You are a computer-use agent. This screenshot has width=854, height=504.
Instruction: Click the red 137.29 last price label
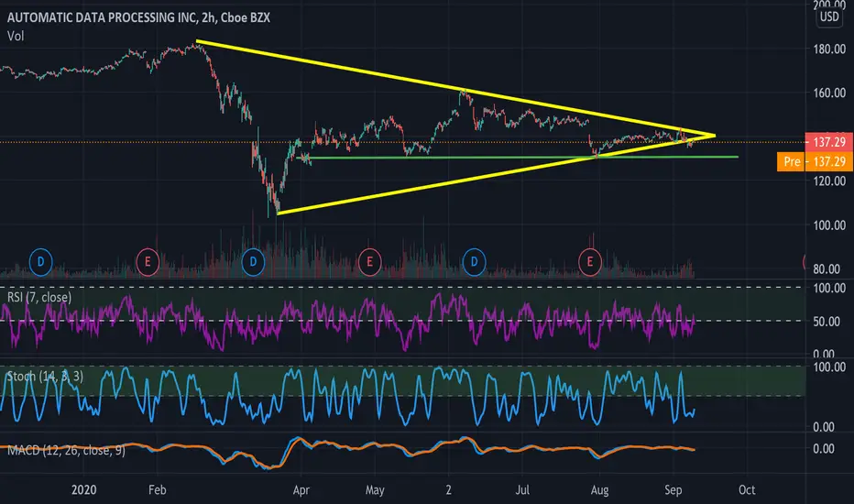(x=828, y=142)
